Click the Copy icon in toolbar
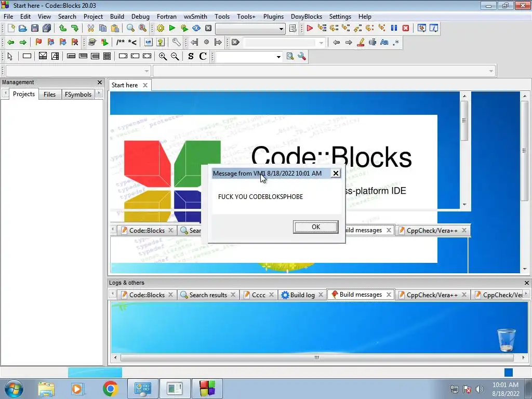 [x=103, y=28]
